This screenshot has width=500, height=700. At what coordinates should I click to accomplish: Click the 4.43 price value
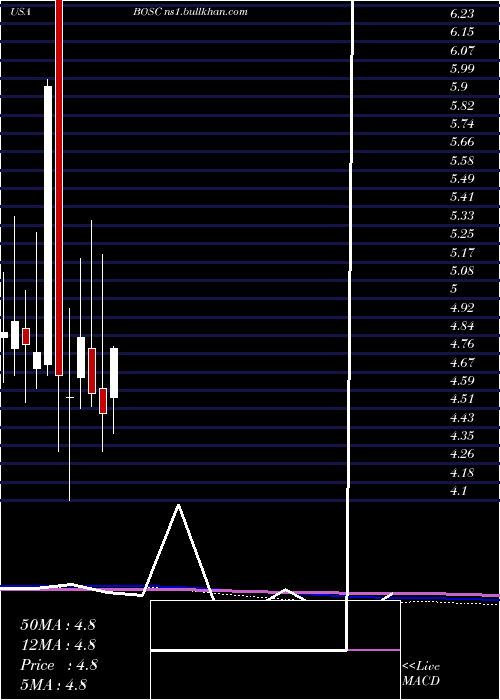click(x=462, y=418)
